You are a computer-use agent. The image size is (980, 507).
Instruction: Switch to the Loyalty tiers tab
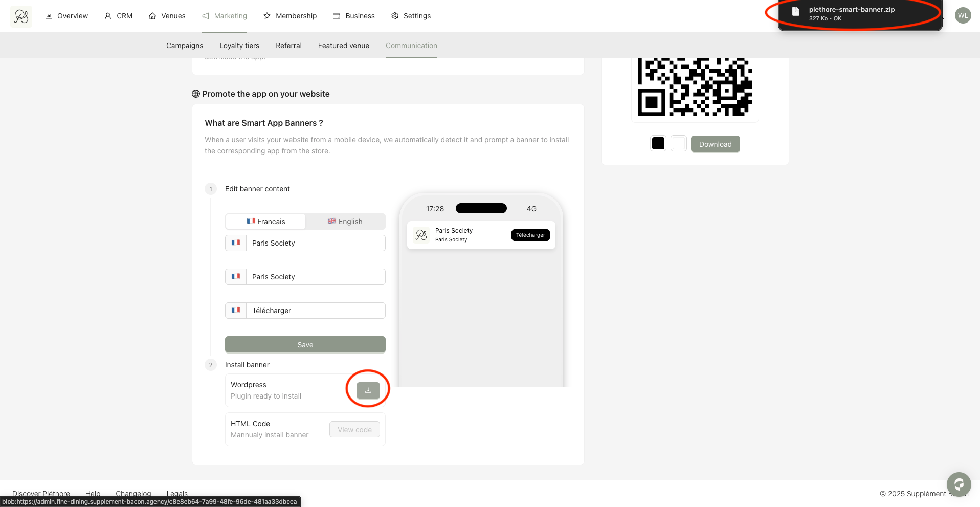click(239, 46)
